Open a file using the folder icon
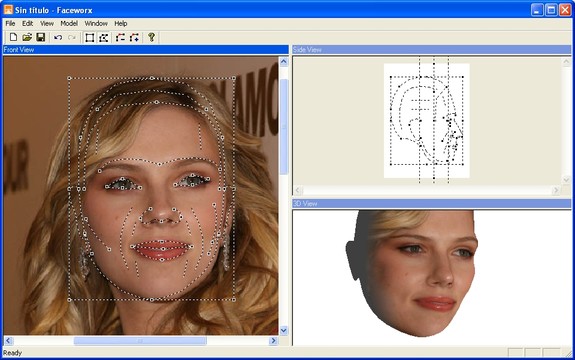 click(27, 37)
